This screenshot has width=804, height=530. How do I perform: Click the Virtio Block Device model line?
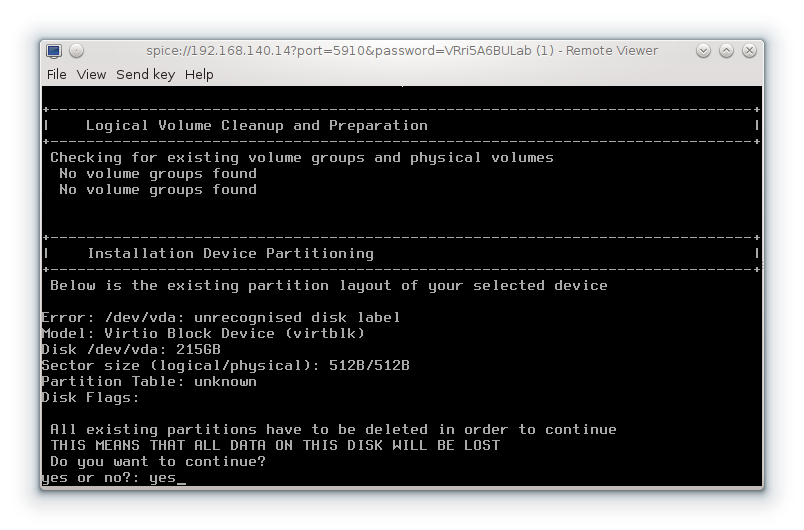click(x=203, y=334)
